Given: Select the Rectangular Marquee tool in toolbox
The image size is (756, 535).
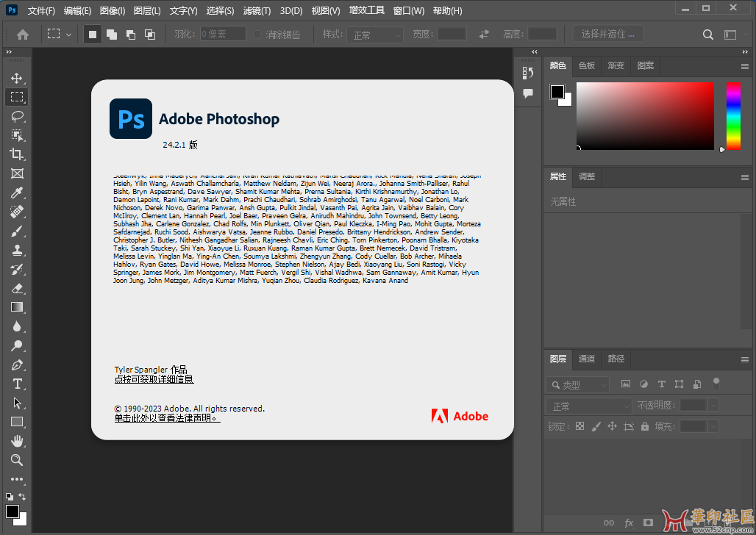Looking at the screenshot, I should (17, 97).
